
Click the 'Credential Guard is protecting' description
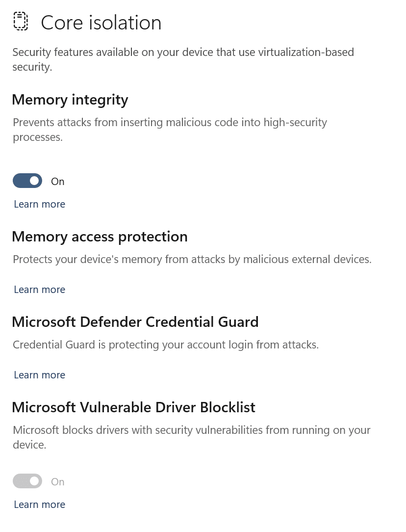point(166,345)
